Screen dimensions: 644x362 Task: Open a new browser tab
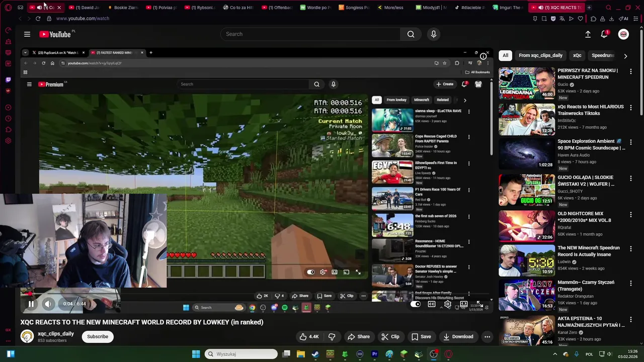click(x=589, y=8)
